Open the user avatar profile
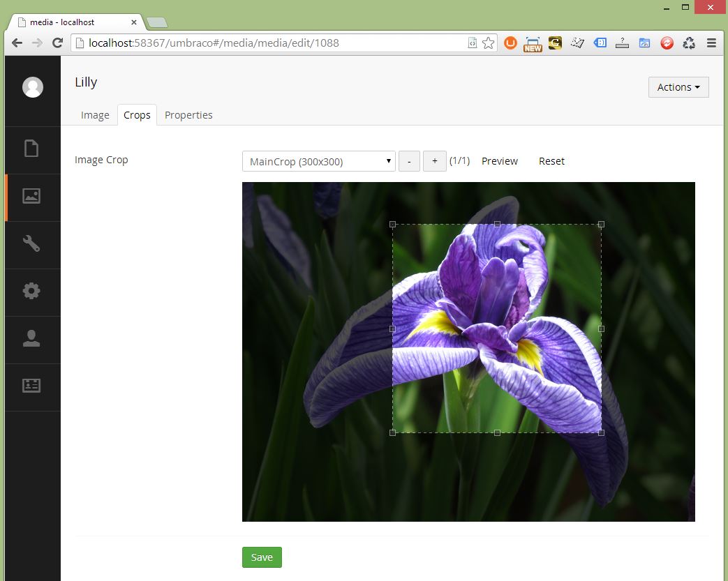 (x=33, y=87)
